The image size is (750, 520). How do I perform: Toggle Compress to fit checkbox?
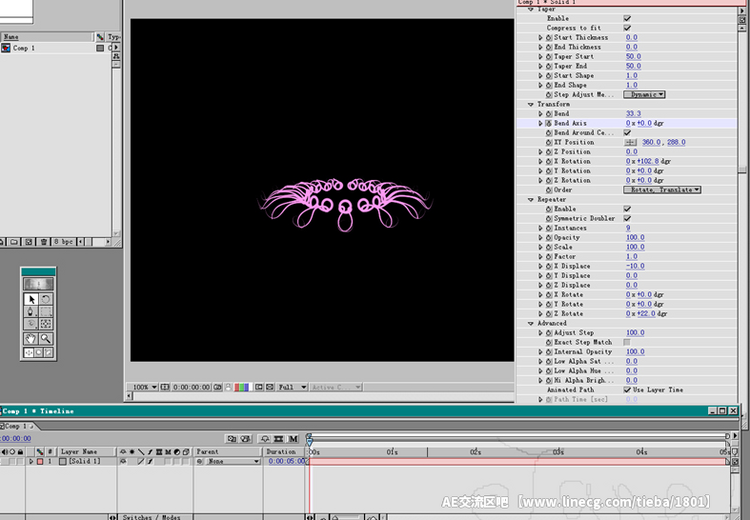627,28
